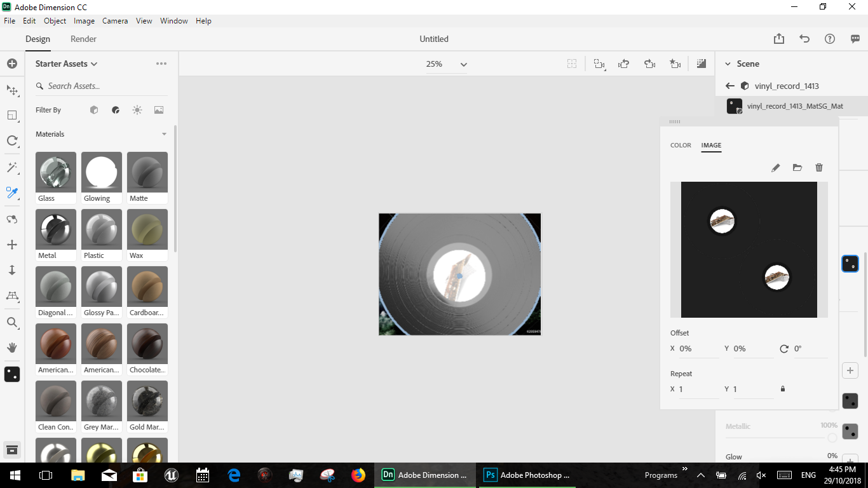Select the Orbit camera tool
This screenshot has height=488, width=868.
[x=12, y=219]
